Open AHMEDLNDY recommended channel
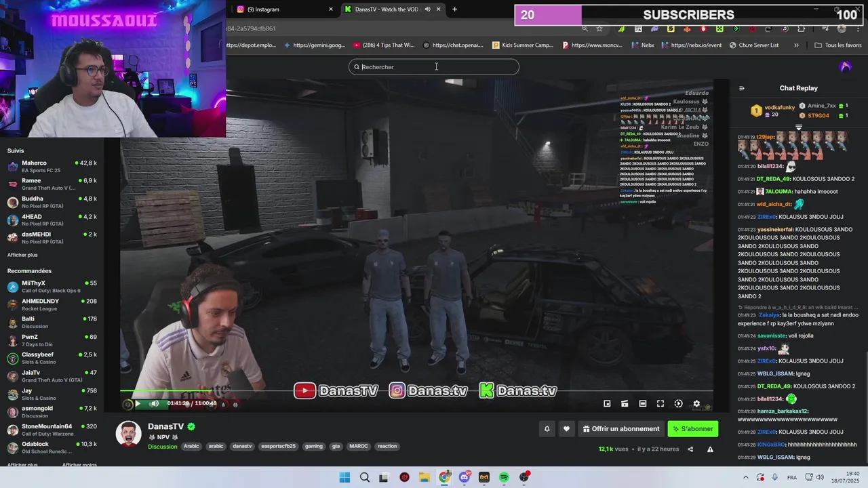This screenshot has height=488, width=868. tap(52, 304)
